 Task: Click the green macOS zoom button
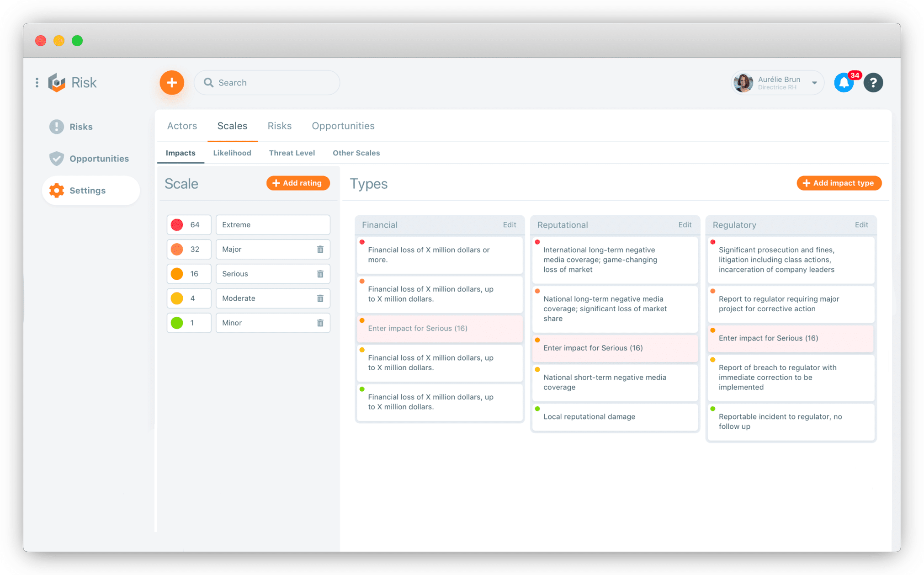77,41
